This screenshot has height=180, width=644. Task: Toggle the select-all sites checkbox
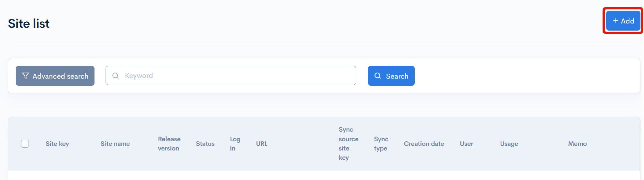[25, 144]
